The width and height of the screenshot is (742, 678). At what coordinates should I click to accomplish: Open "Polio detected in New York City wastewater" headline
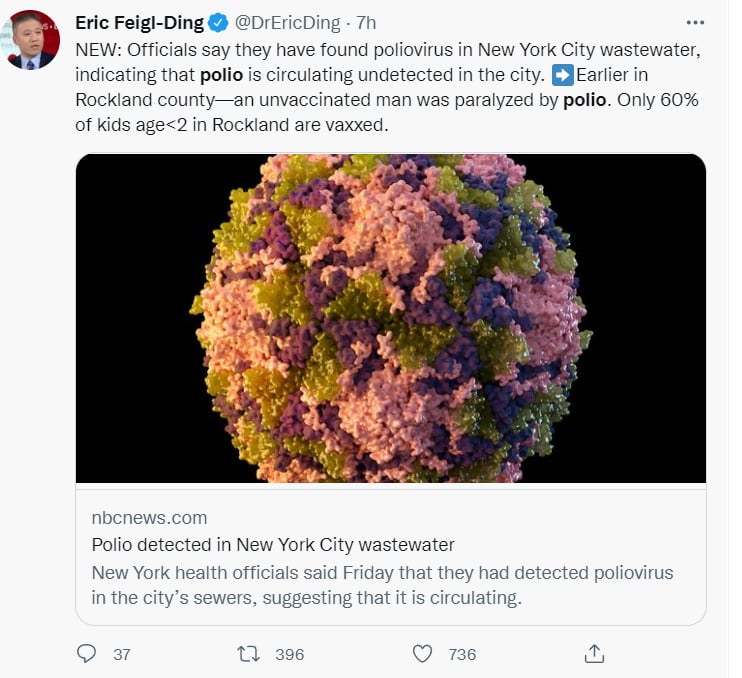[273, 545]
